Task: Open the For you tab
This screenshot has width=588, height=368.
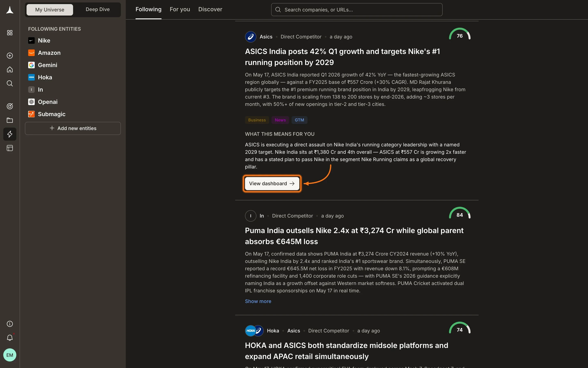Action: [180, 9]
